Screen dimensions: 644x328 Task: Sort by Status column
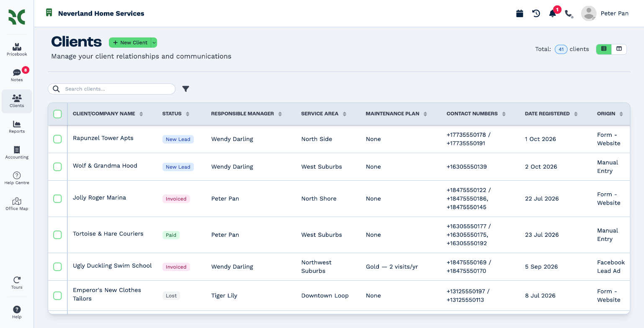point(188,114)
